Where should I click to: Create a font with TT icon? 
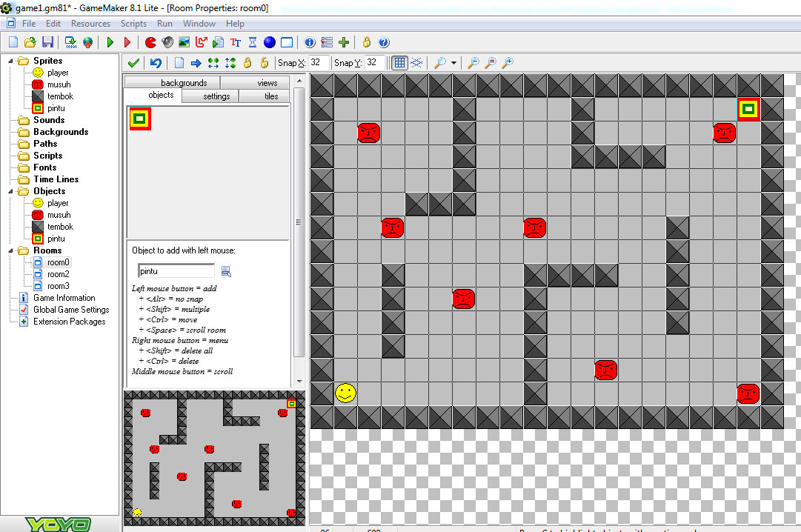coord(236,42)
